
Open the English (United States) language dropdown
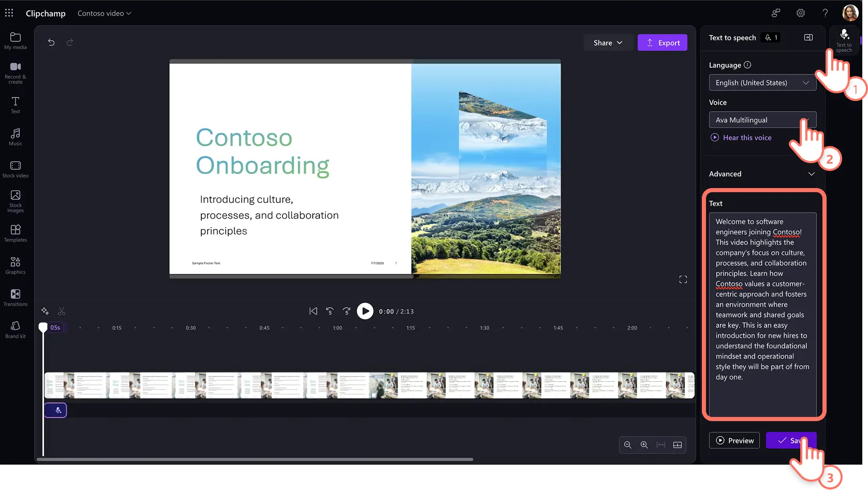click(x=762, y=82)
